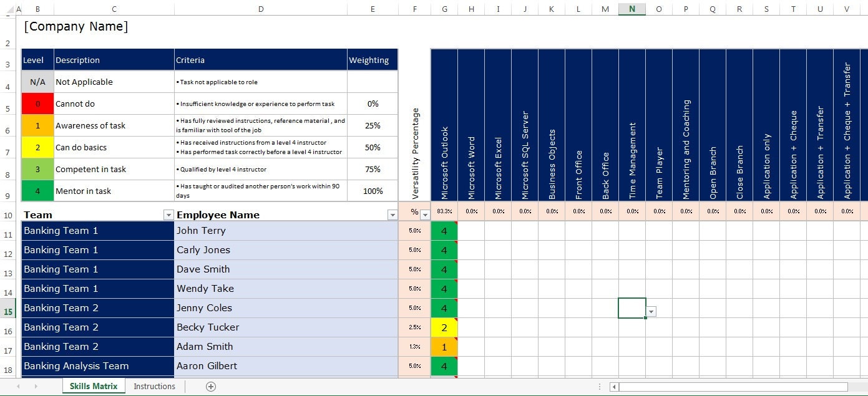Click the 'Application only' skill header
Image resolution: width=868 pixels, height=396 pixels.
tap(766, 125)
